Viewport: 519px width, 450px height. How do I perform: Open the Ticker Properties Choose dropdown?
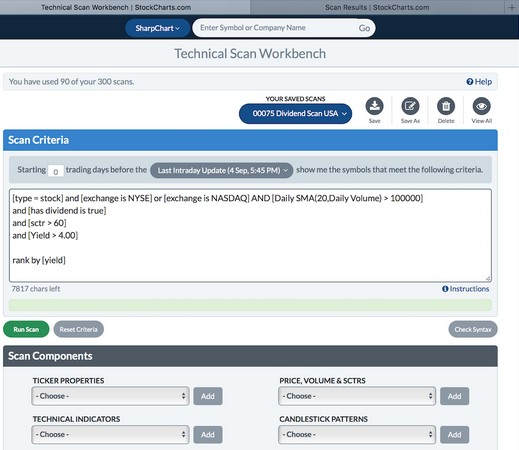click(110, 396)
